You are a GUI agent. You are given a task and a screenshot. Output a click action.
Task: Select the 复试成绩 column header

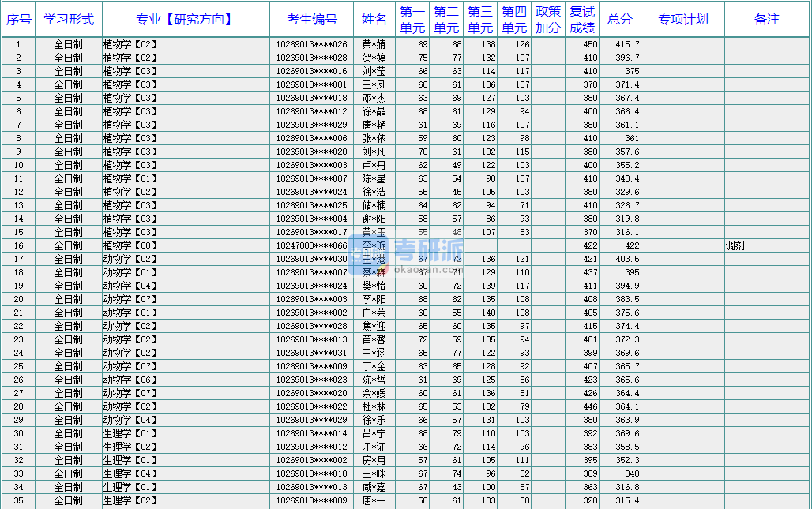(x=583, y=19)
